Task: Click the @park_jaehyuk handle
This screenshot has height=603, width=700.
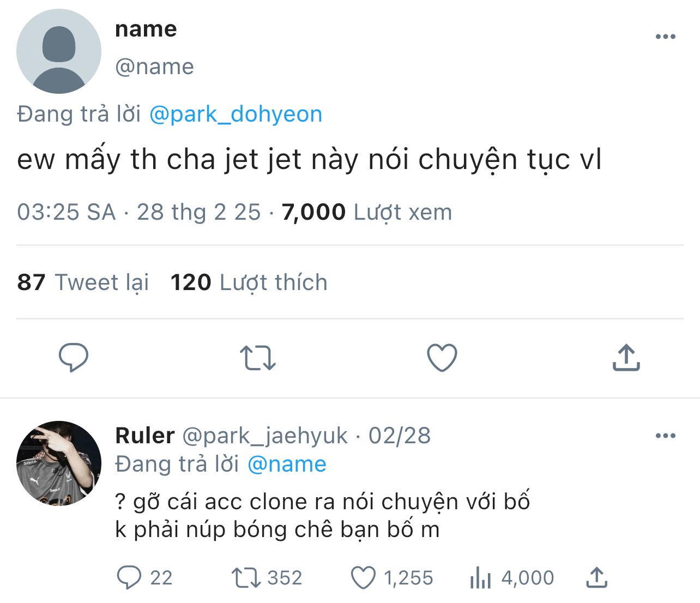Action: click(x=264, y=436)
